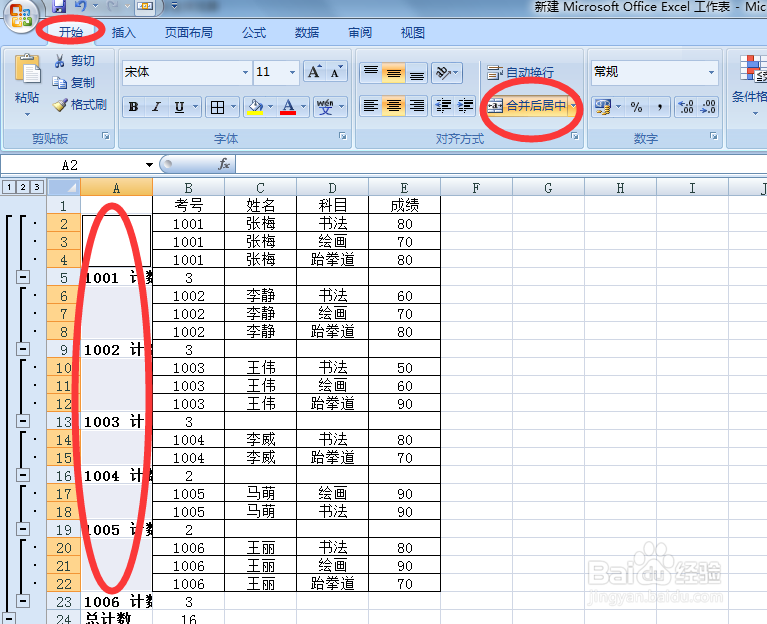The image size is (767, 624).
Task: Open number format dropdown 常规
Action: pyautogui.click(x=711, y=72)
